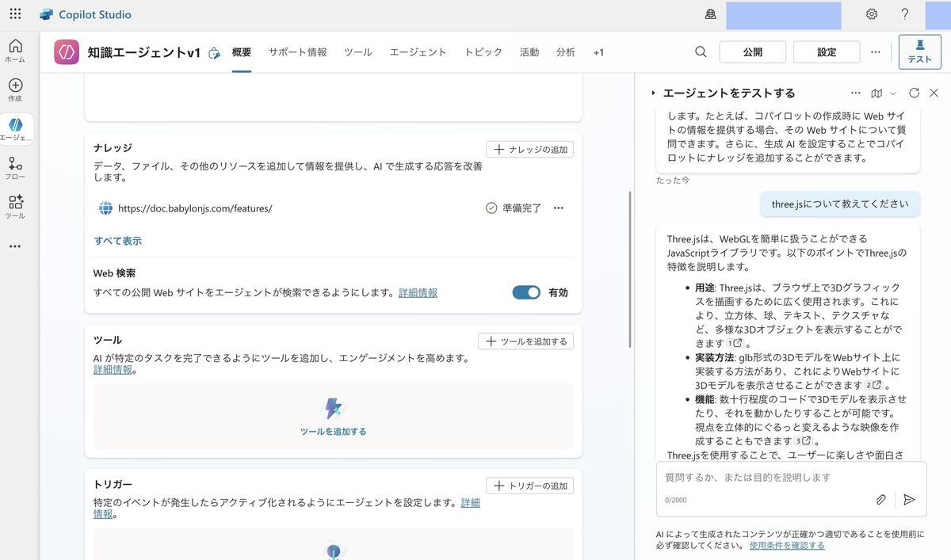Screen dimensions: 951x560
Task: Switch to the サポート情報 tab
Action: pos(297,52)
